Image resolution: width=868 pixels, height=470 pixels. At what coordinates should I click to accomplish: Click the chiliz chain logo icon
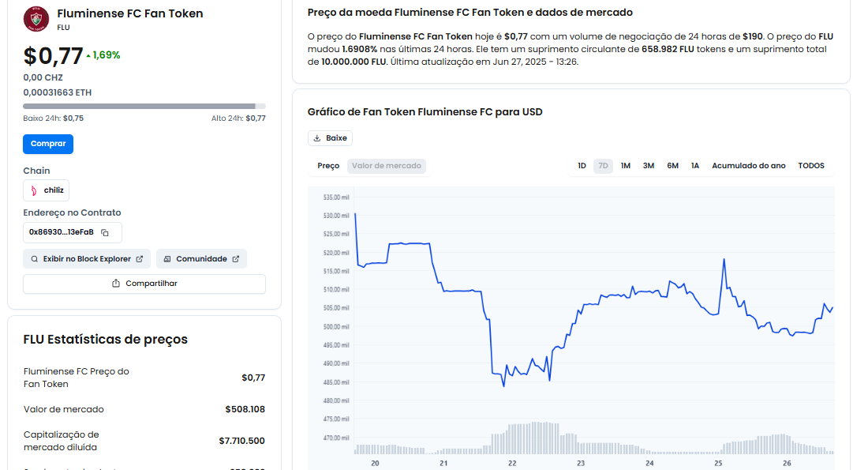(x=33, y=190)
